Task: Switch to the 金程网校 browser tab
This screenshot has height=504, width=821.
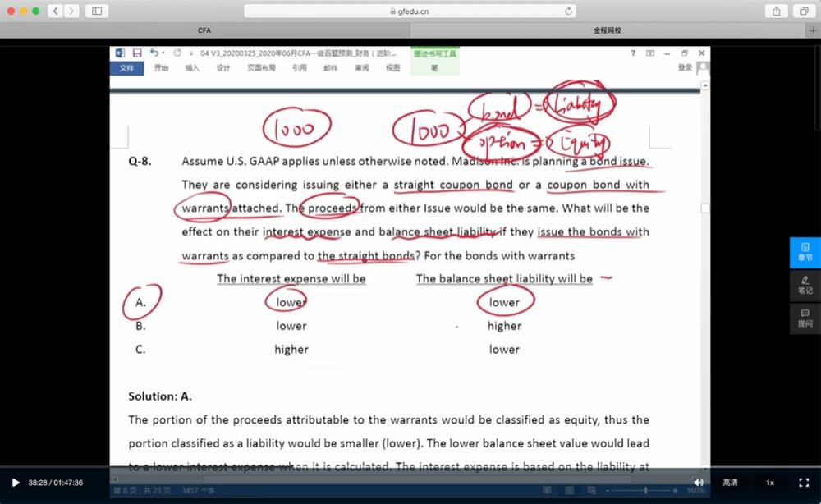Action: tap(608, 30)
